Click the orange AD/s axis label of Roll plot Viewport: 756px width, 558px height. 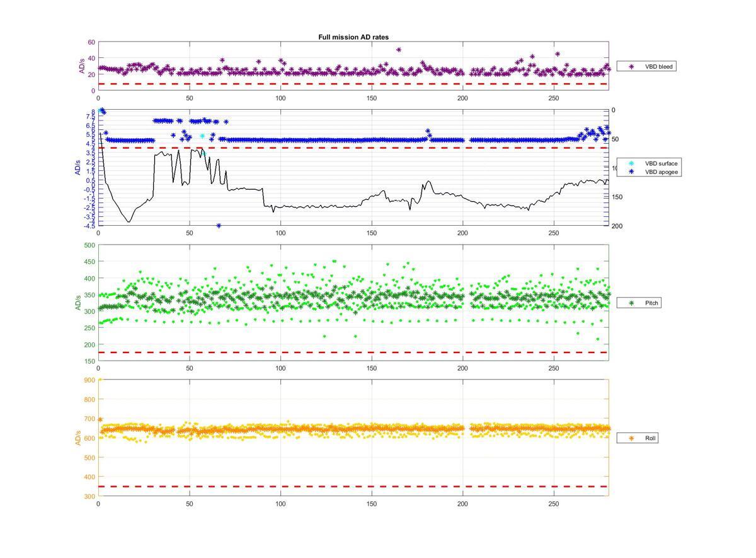pos(78,438)
